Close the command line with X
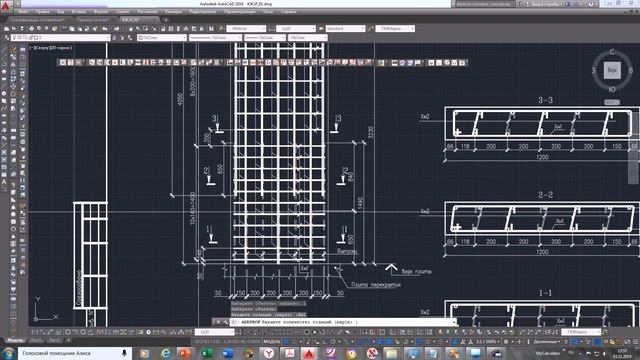This screenshot has width=640, height=360. click(x=218, y=322)
